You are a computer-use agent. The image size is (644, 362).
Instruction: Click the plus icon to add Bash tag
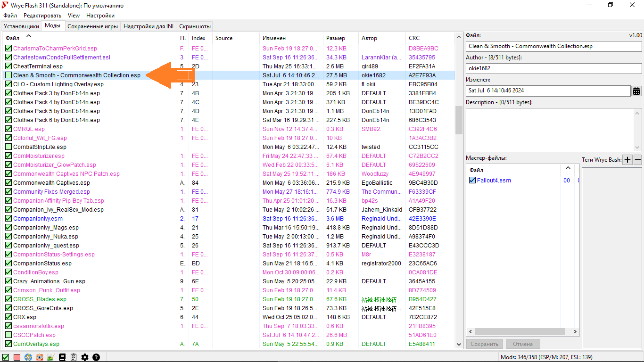click(x=627, y=160)
